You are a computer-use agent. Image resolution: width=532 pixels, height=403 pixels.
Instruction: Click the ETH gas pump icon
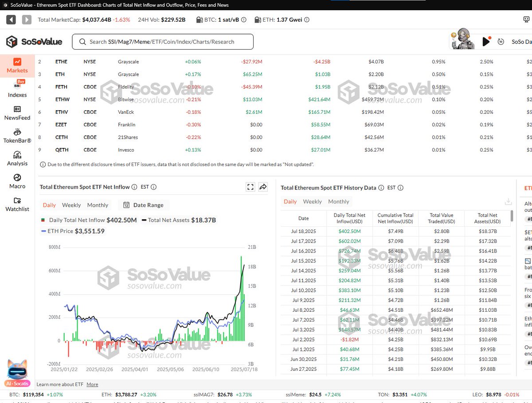[258, 20]
